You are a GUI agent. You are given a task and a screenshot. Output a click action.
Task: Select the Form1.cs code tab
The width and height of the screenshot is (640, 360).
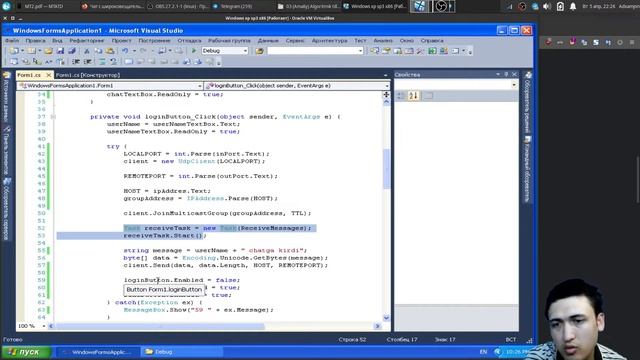coord(30,75)
